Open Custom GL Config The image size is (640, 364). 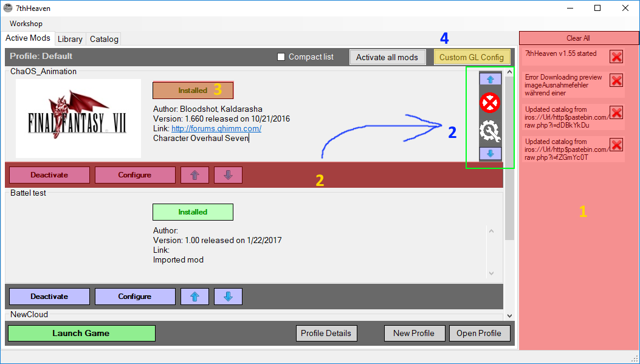(x=472, y=57)
